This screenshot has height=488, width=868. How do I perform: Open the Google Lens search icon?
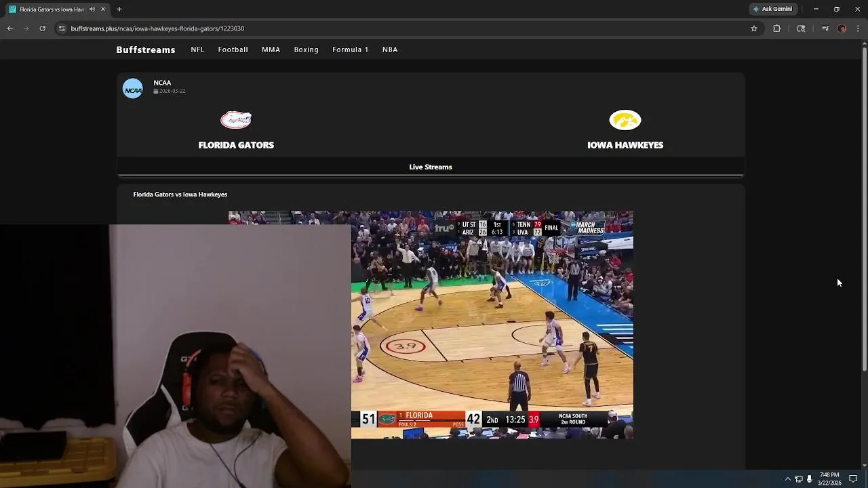coord(801,28)
